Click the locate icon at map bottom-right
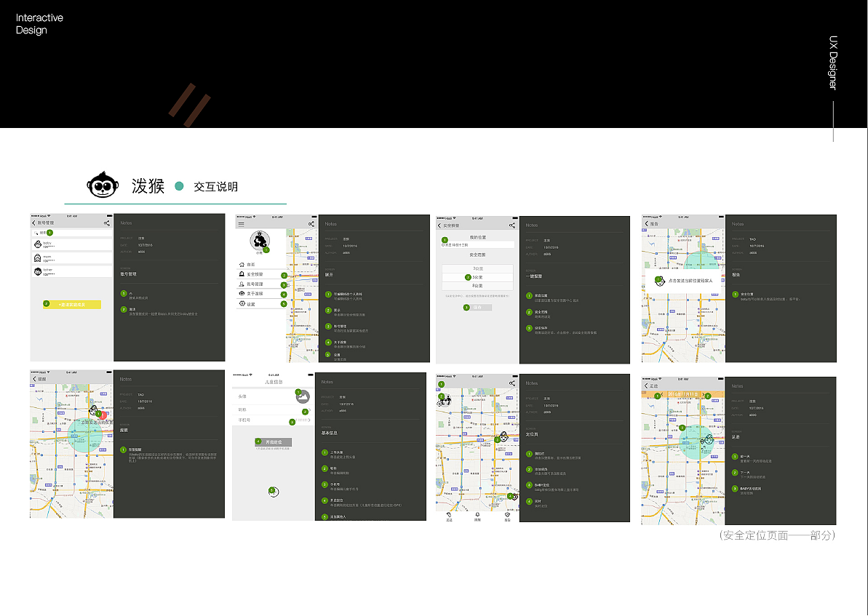This screenshot has width=868, height=616. [513, 497]
